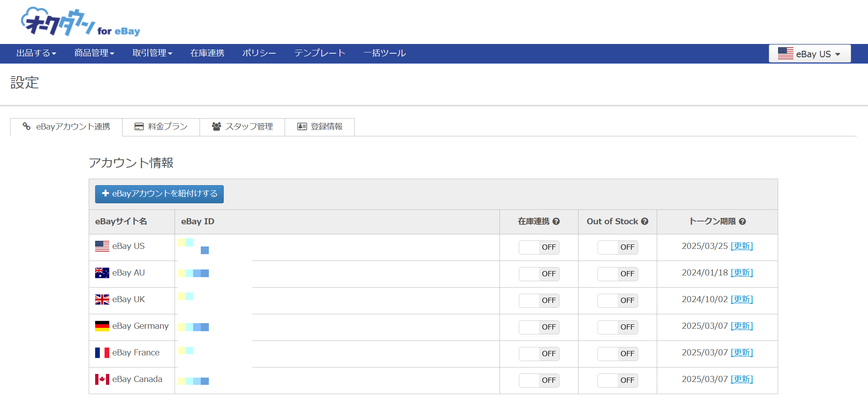
Task: Open the 出品する dropdown menu
Action: [x=36, y=53]
